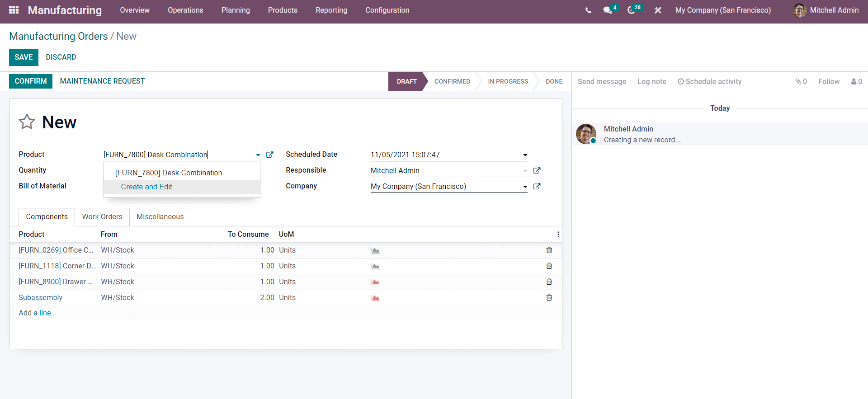This screenshot has height=399, width=868.
Task: View forecast chart for Office C... row
Action: (375, 250)
